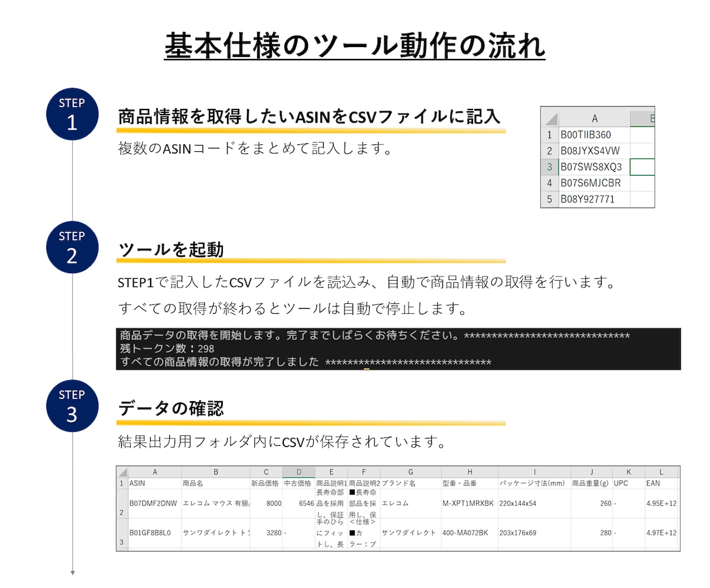
Task: Select column L header above EAN
Action: [x=661, y=472]
